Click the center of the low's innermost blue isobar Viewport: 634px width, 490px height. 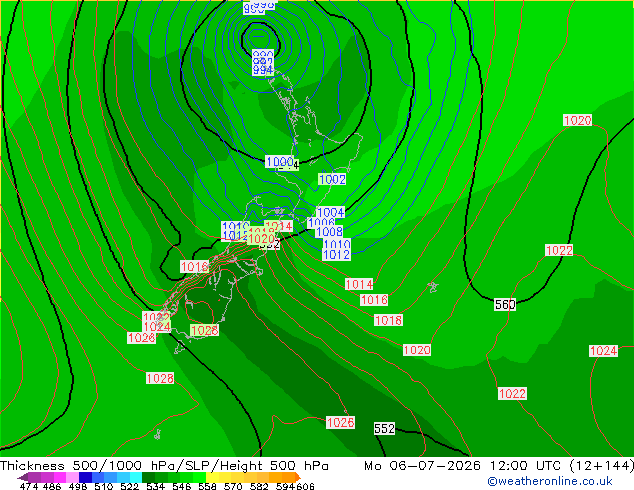pos(258,36)
